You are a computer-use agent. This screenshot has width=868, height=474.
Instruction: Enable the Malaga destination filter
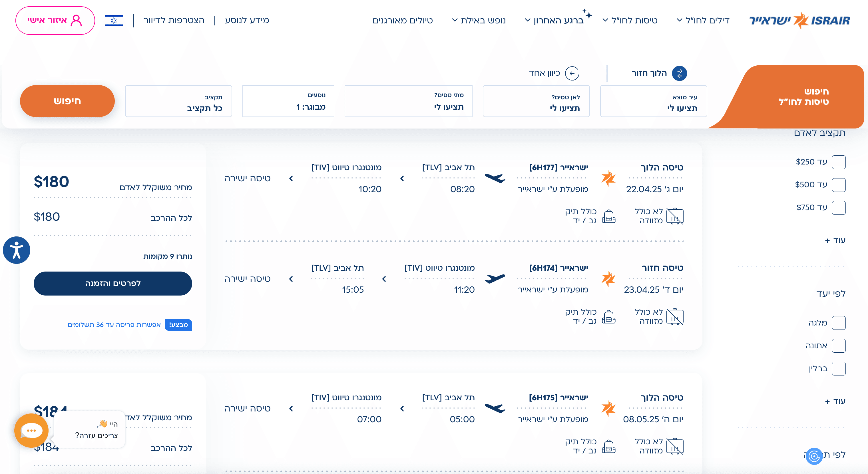tap(838, 323)
